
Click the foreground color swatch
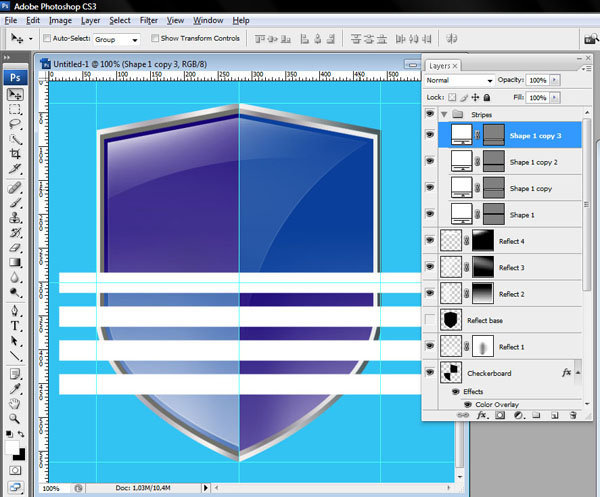point(11,447)
